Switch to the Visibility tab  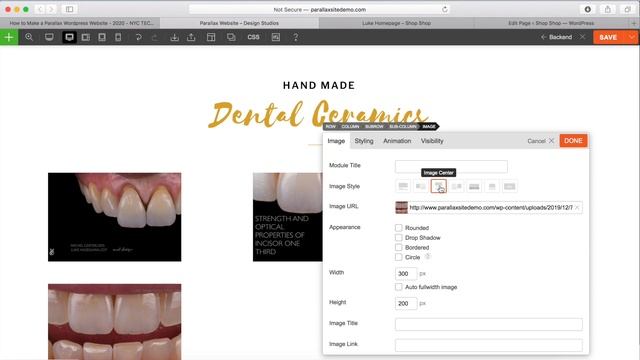point(432,141)
